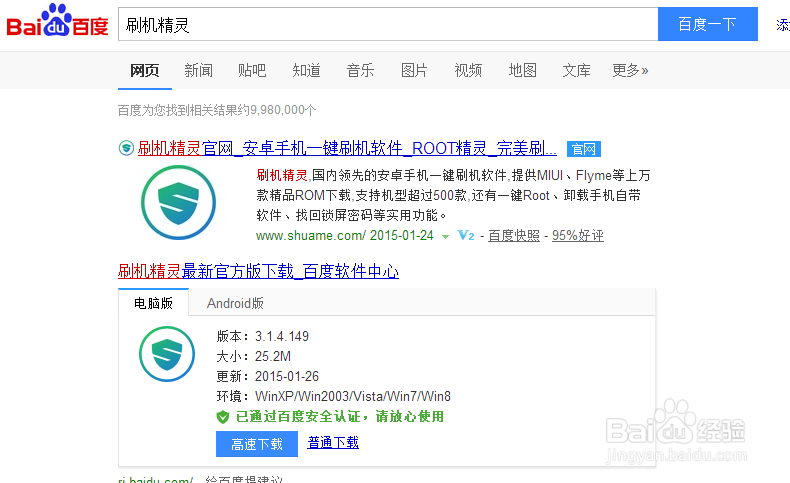Click the Baidu logo
Screen dimensions: 790x483
click(x=57, y=21)
